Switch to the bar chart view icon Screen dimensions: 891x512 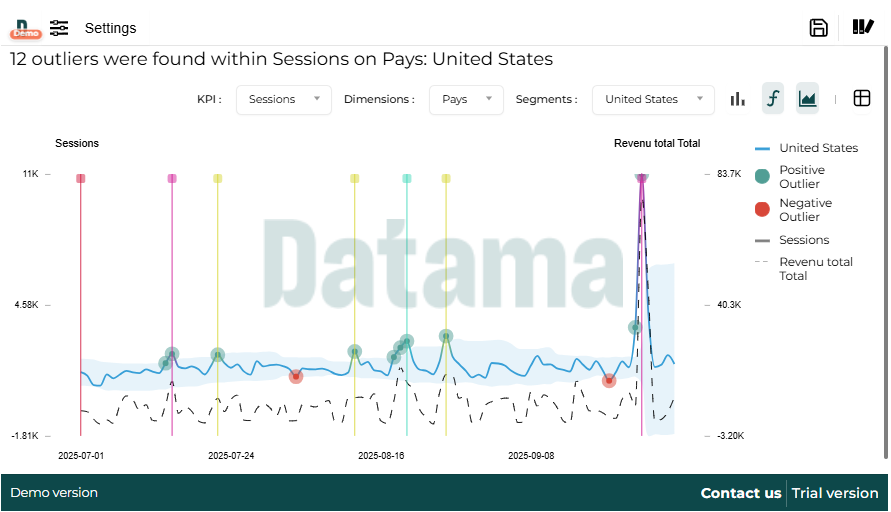tap(738, 99)
